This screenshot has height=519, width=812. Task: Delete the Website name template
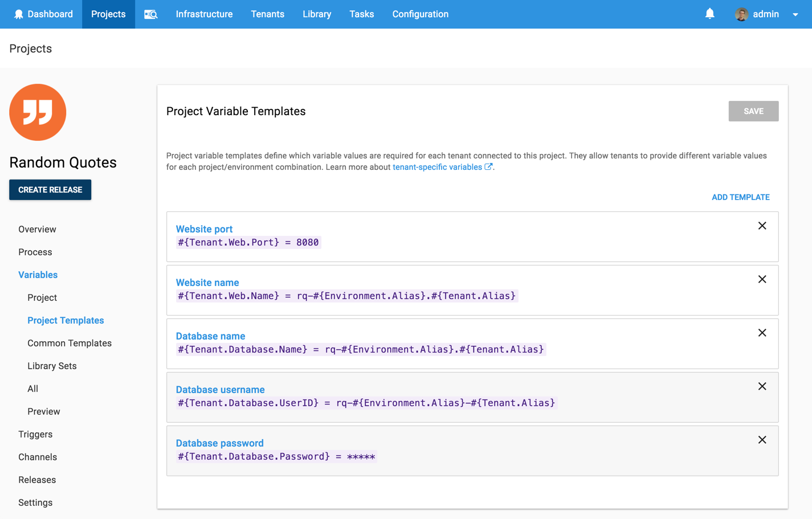click(x=762, y=279)
